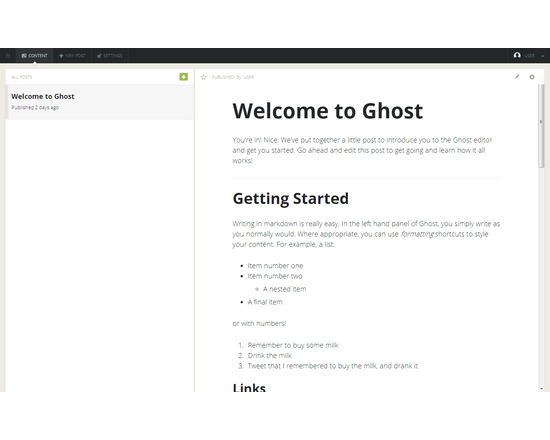Click 'Item number two' list entry
550x440 pixels.
click(x=275, y=276)
